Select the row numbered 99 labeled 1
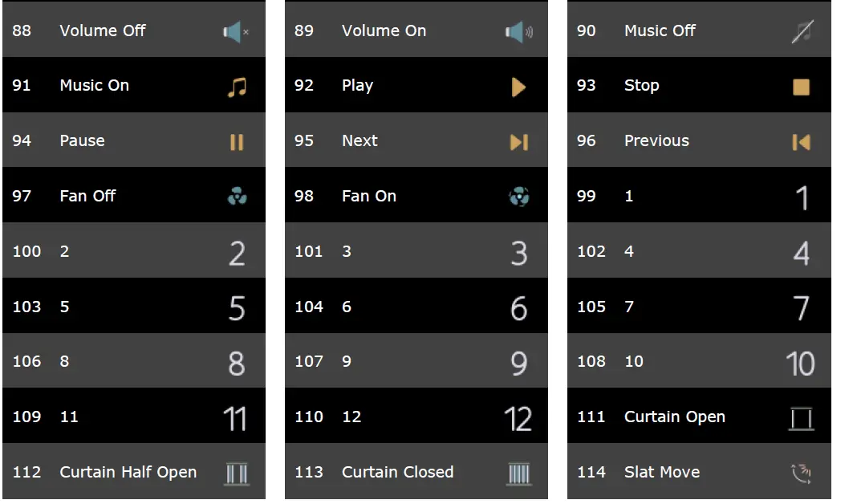Screen dimensions: 853x504 tap(698, 196)
